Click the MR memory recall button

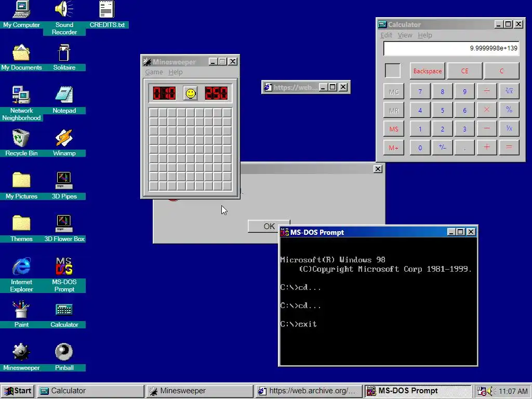pyautogui.click(x=394, y=110)
